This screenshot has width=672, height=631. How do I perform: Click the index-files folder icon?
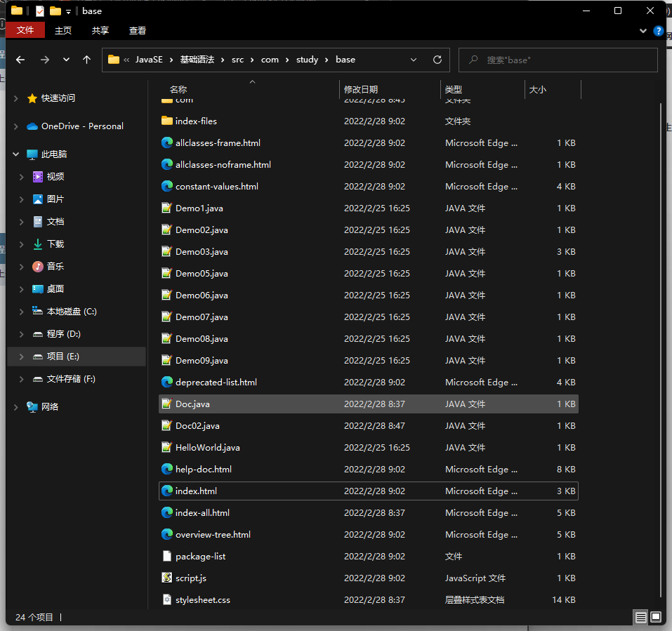tap(166, 121)
